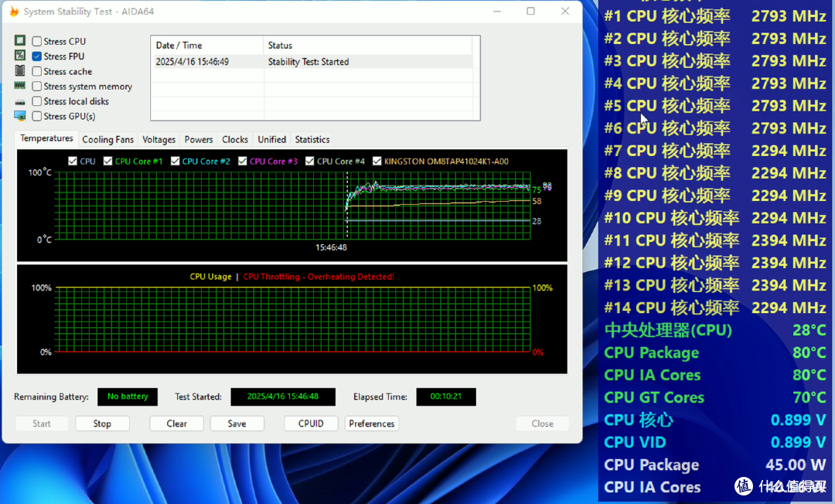835x504 pixels.
Task: Open the Statistics tab
Action: (312, 139)
